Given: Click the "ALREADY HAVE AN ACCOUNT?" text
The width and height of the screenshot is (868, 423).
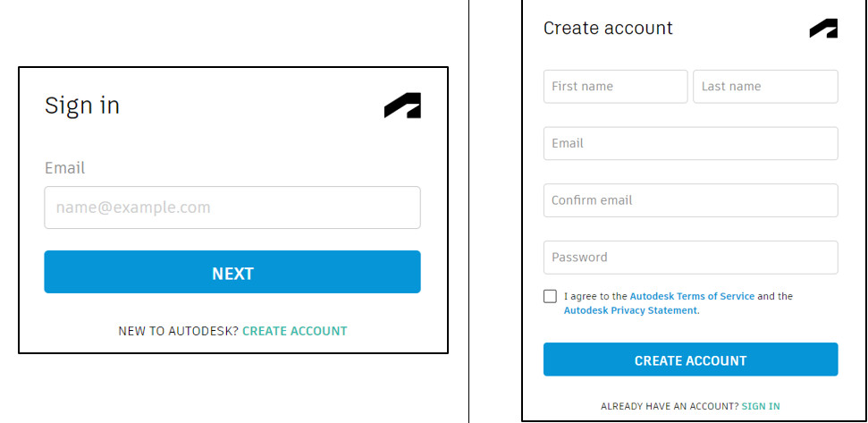Looking at the screenshot, I should coord(670,406).
